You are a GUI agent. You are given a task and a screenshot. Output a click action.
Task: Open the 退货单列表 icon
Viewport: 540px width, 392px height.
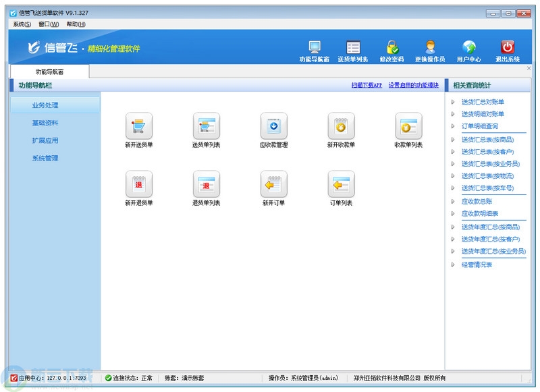207,184
